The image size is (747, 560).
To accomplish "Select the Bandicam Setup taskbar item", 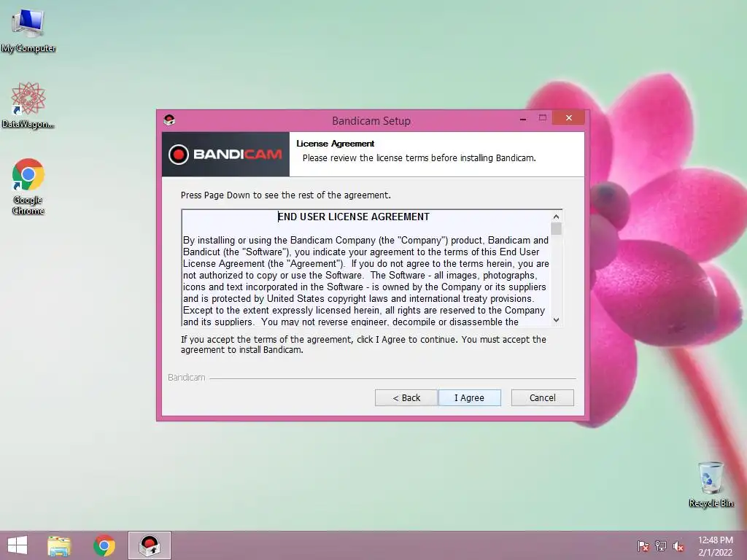I will (x=150, y=545).
